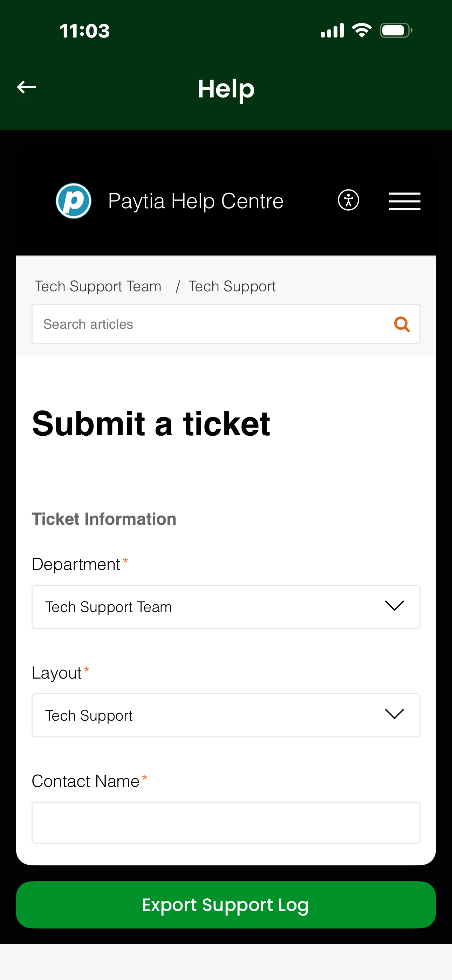452x980 pixels.
Task: Select the Tech Support breadcrumb item
Action: coord(232,286)
